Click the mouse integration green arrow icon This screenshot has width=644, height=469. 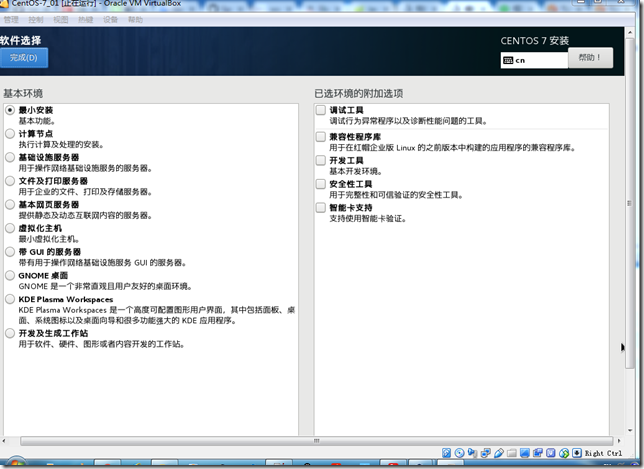[x=564, y=453]
